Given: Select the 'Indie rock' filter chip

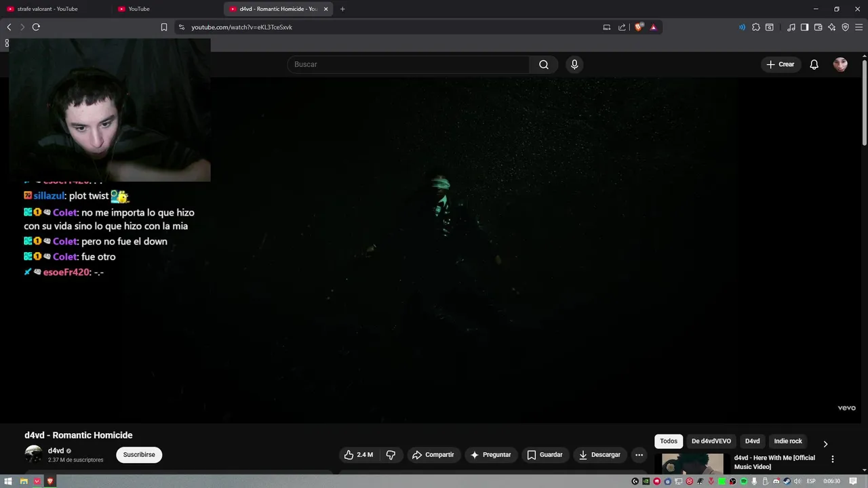Looking at the screenshot, I should [x=788, y=441].
